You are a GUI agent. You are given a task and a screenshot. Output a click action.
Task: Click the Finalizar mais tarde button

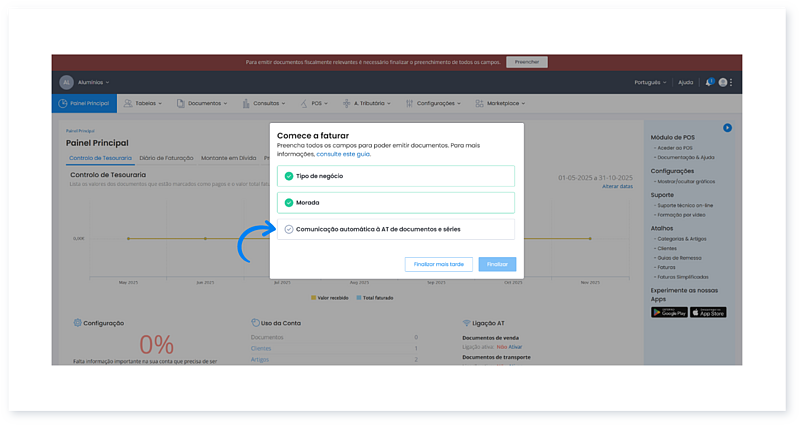[x=438, y=264]
